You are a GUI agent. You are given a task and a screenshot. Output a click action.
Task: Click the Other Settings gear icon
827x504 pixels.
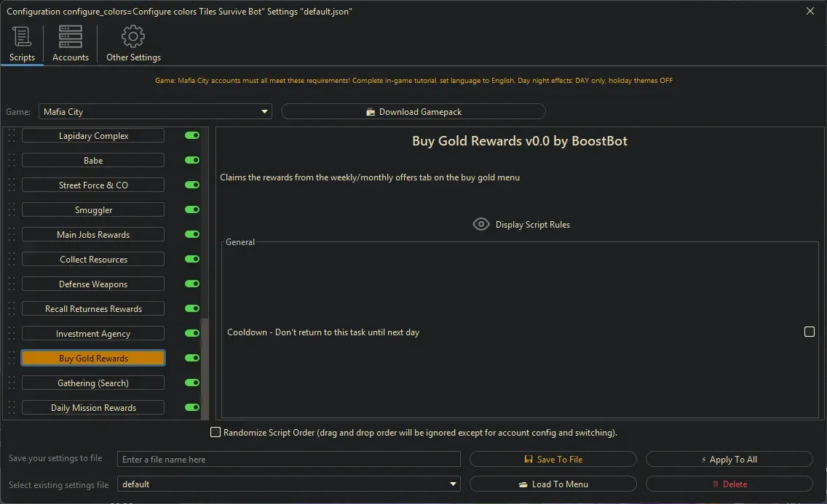[x=133, y=36]
